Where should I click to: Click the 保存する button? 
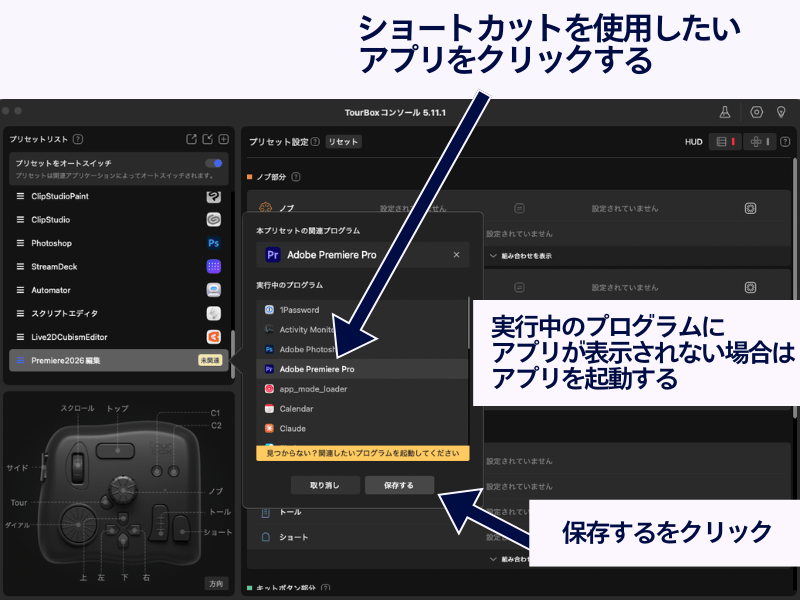[x=397, y=485]
